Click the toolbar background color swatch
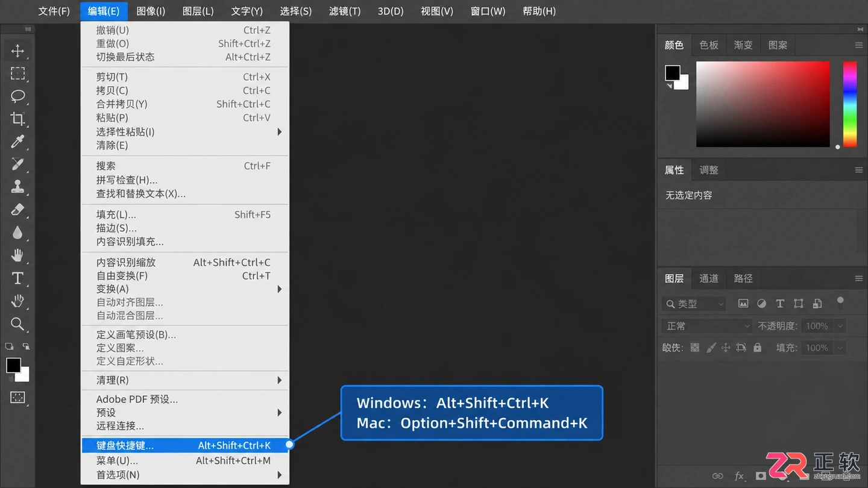The width and height of the screenshot is (868, 488). [24, 376]
